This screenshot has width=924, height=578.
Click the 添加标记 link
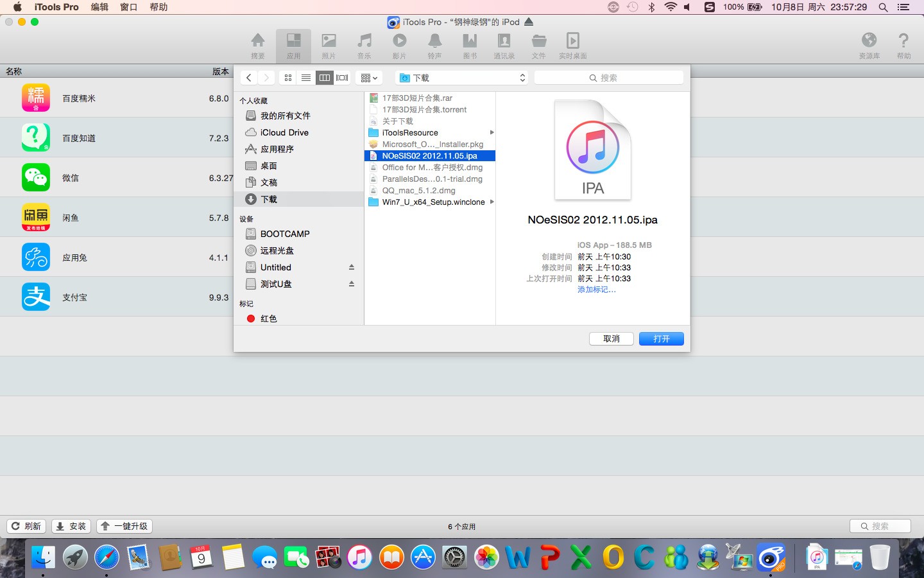click(x=597, y=290)
